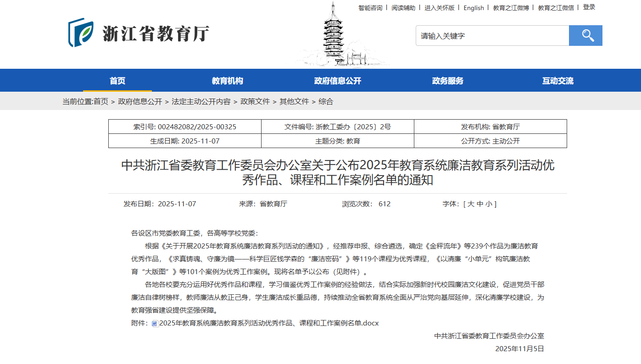Go to 政务服务 in the navigation bar
641x364 pixels.
tap(447, 81)
